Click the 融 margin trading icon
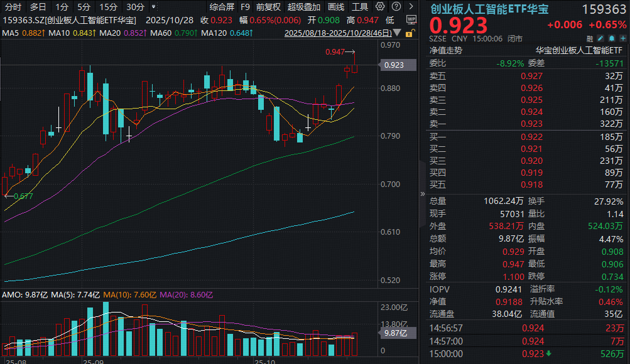 589,38
